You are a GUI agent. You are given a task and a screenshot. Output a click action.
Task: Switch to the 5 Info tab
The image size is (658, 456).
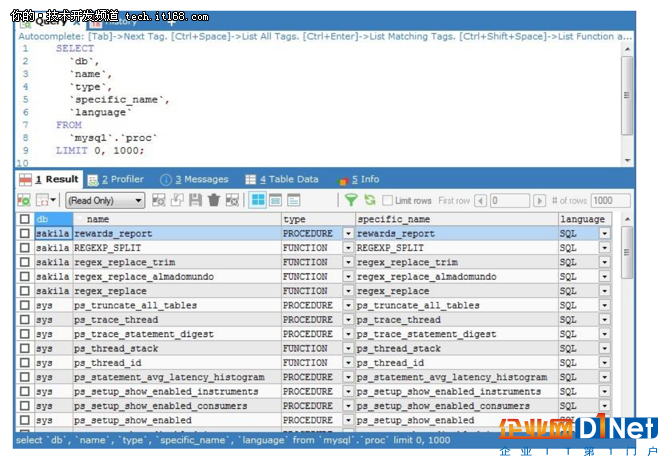(x=358, y=180)
